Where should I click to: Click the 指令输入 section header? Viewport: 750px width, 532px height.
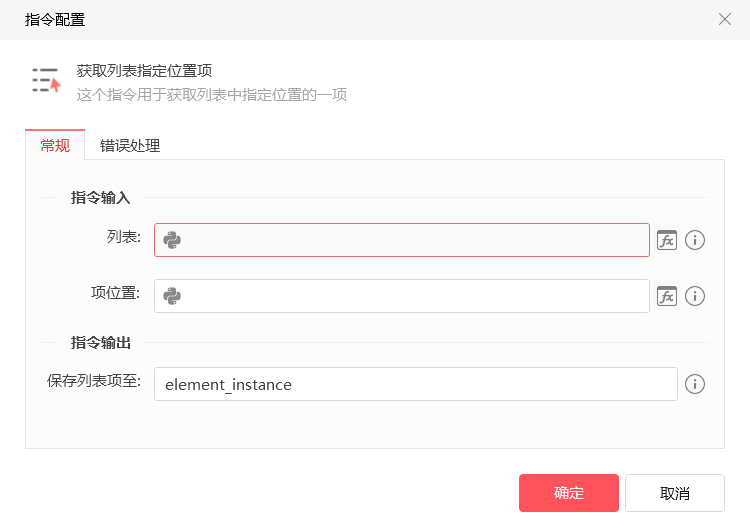[x=100, y=198]
